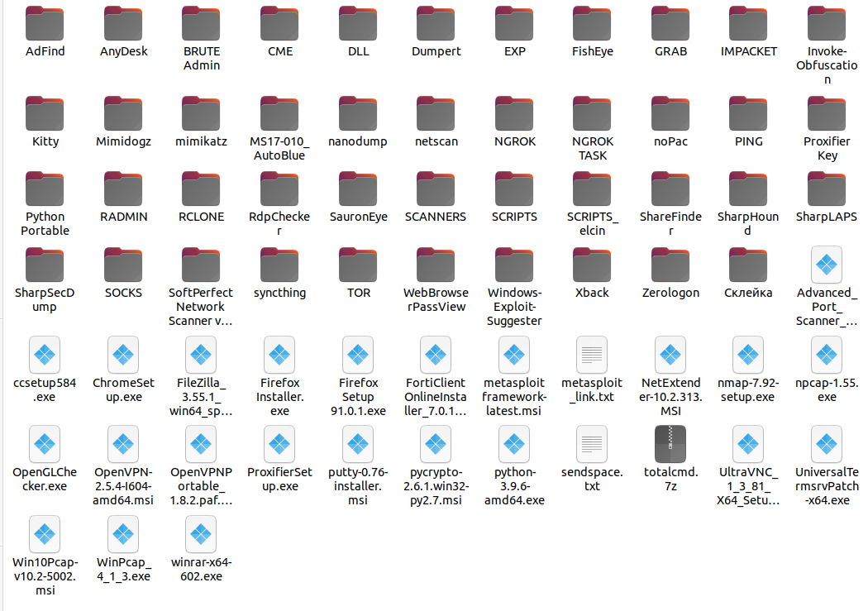Click the OpenVPN-2.5.4-I604-amd64.msi file
Screen dimensions: 868x611
click(123, 445)
